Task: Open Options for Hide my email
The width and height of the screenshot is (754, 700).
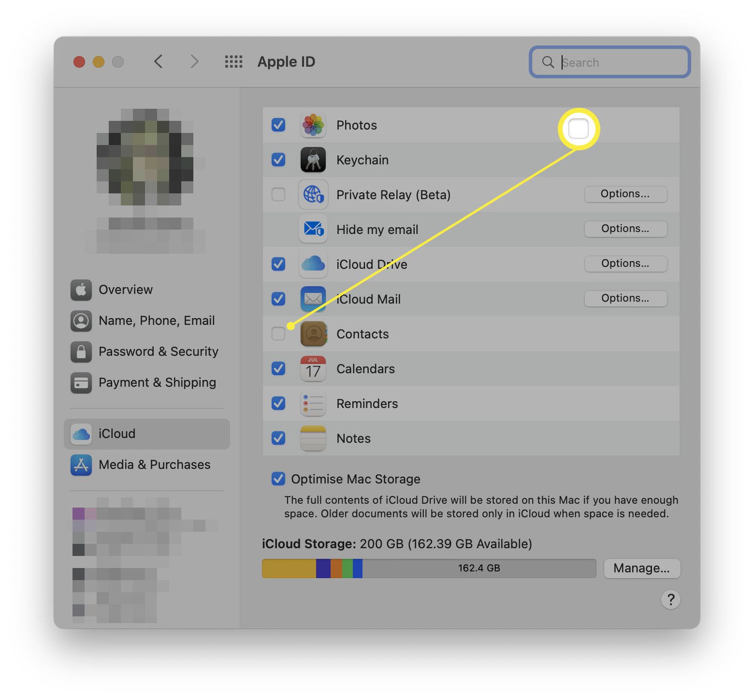Action: pyautogui.click(x=625, y=229)
